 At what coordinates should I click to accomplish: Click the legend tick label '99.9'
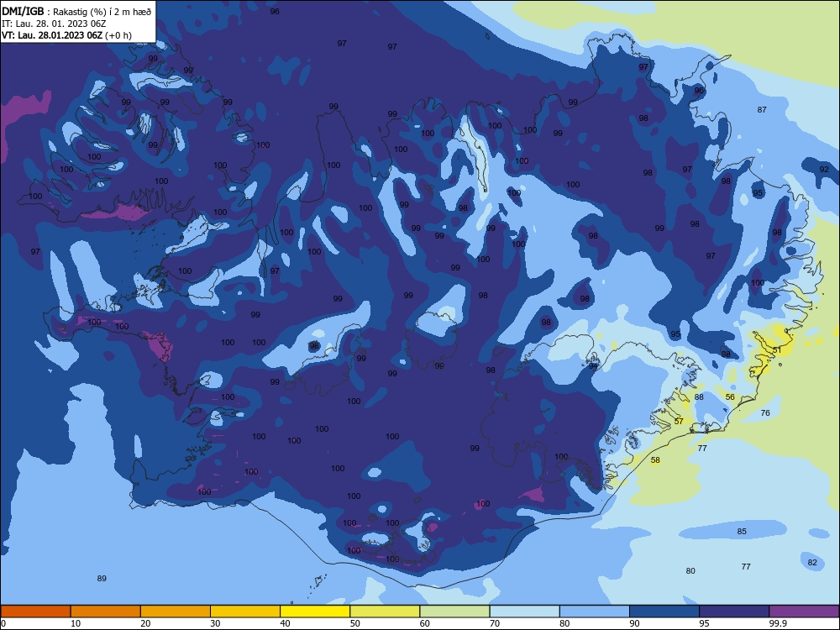(778, 623)
